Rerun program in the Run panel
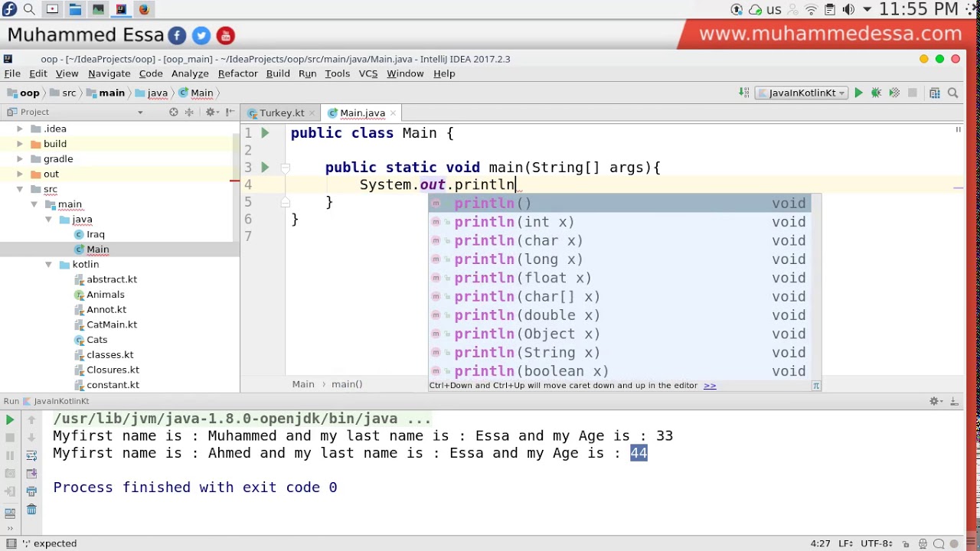The image size is (980, 551). tap(10, 419)
